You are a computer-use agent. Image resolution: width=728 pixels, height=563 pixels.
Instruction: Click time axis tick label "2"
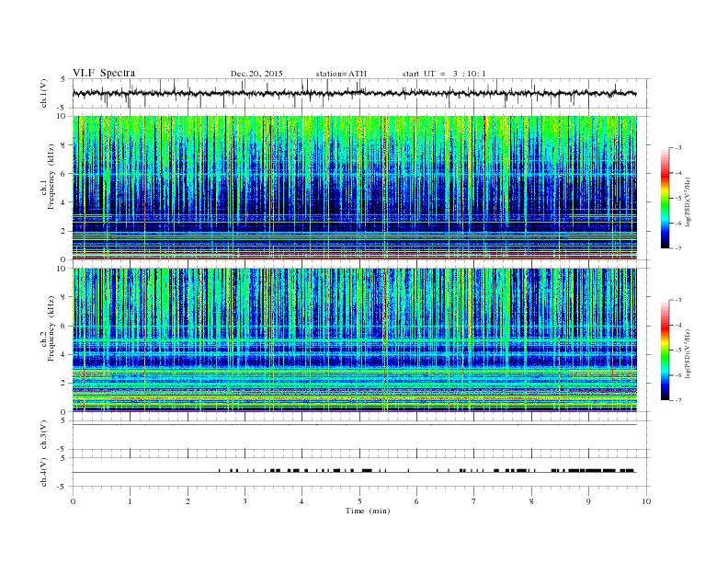pyautogui.click(x=188, y=501)
